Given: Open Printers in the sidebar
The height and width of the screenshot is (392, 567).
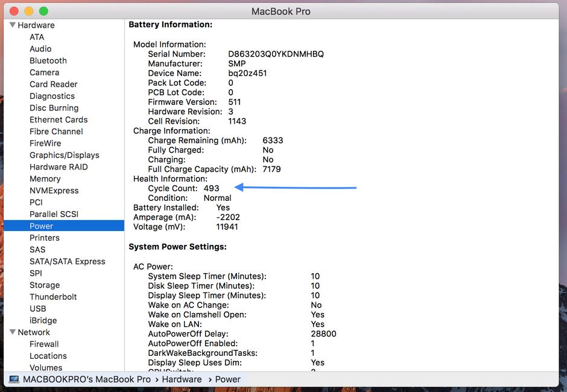Looking at the screenshot, I should [45, 238].
